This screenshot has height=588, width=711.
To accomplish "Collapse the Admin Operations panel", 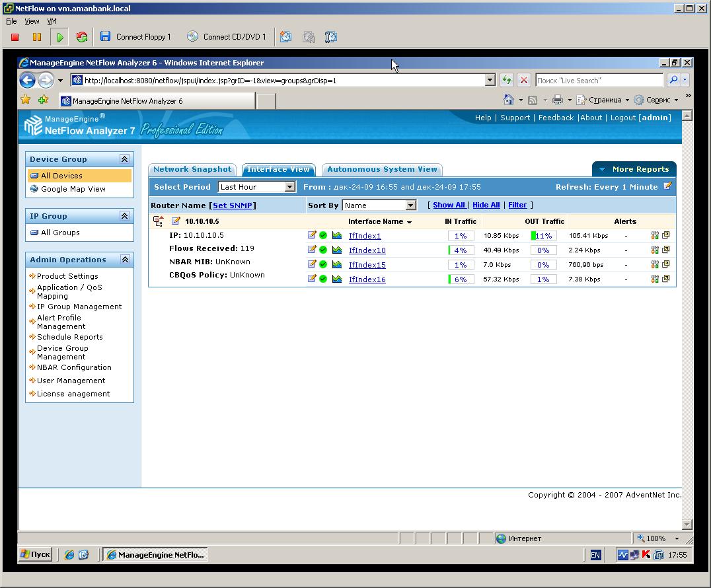I will (x=124, y=260).
